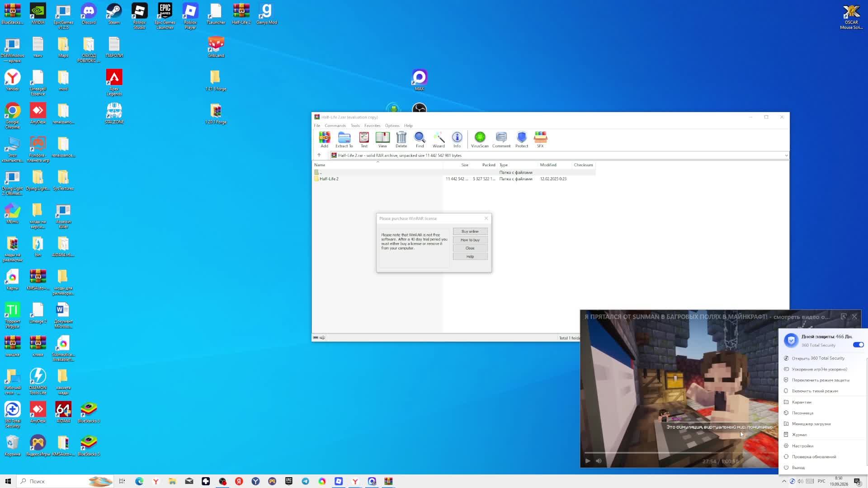Image resolution: width=868 pixels, height=488 pixels.
Task: Select the Discord desktop icon
Action: click(89, 14)
